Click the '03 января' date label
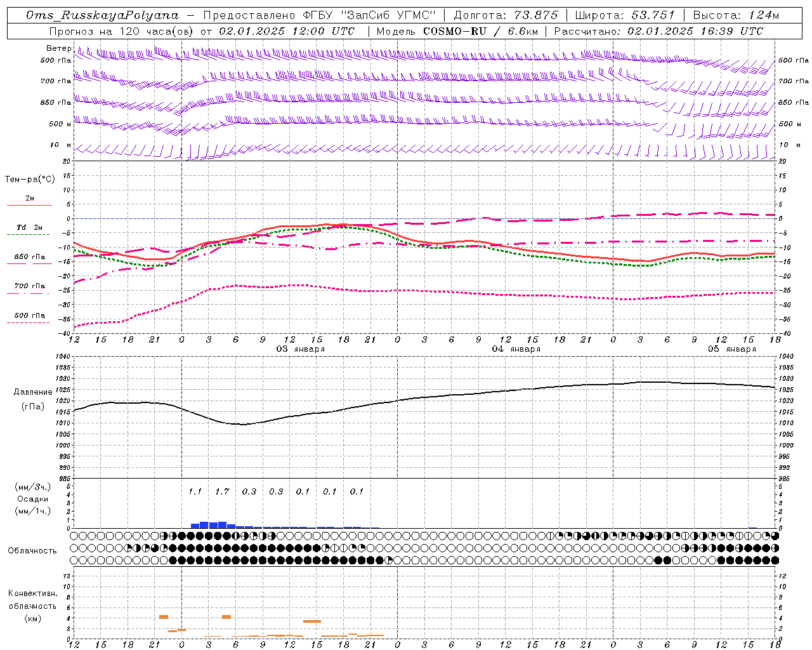The width and height of the screenshot is (812, 650). (x=301, y=349)
